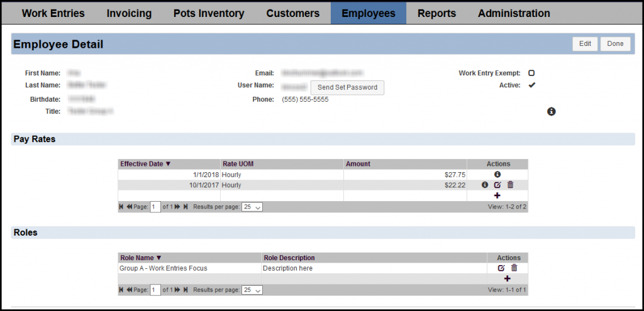Sort Pay Rates by Effective Date
Viewport: 644px width, 311px height.
pyautogui.click(x=145, y=164)
